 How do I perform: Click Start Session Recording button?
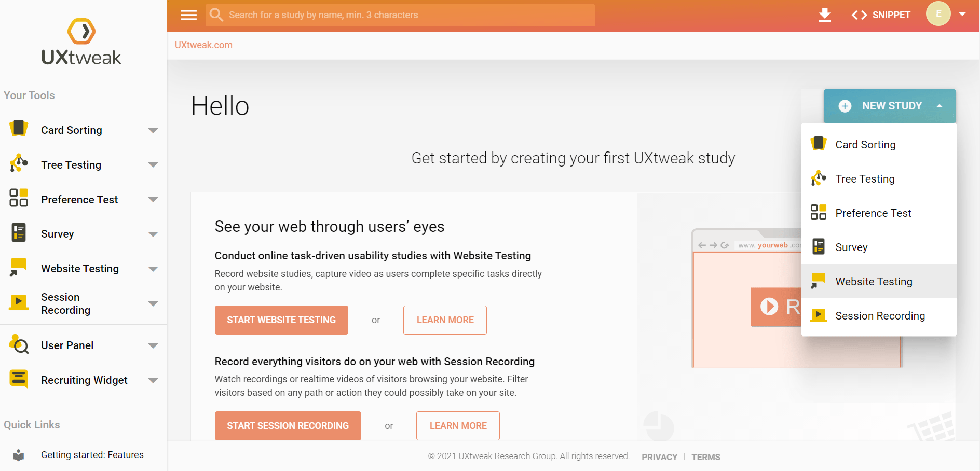tap(288, 426)
